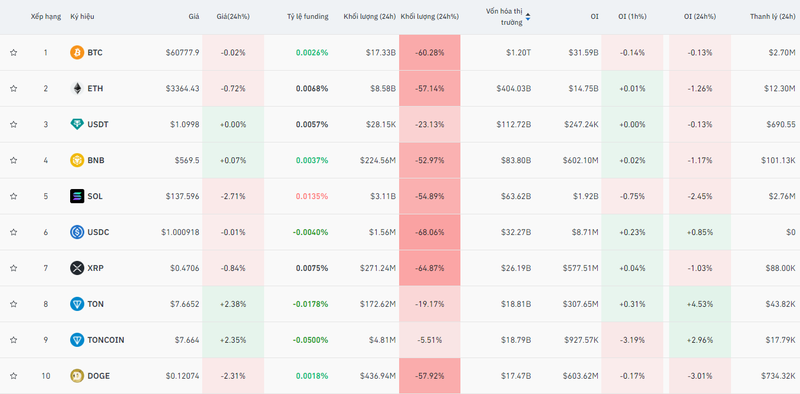The width and height of the screenshot is (800, 394).
Task: Open the TON symbol link
Action: coord(95,304)
